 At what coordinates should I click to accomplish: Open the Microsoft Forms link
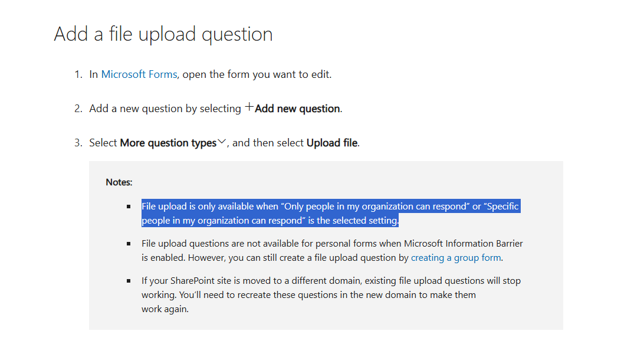[x=139, y=74]
